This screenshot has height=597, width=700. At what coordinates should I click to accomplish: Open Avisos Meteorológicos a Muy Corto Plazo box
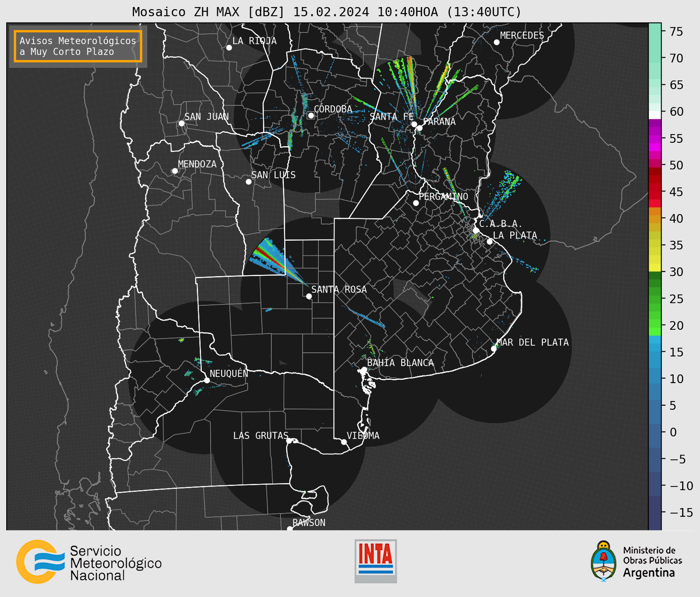click(78, 46)
